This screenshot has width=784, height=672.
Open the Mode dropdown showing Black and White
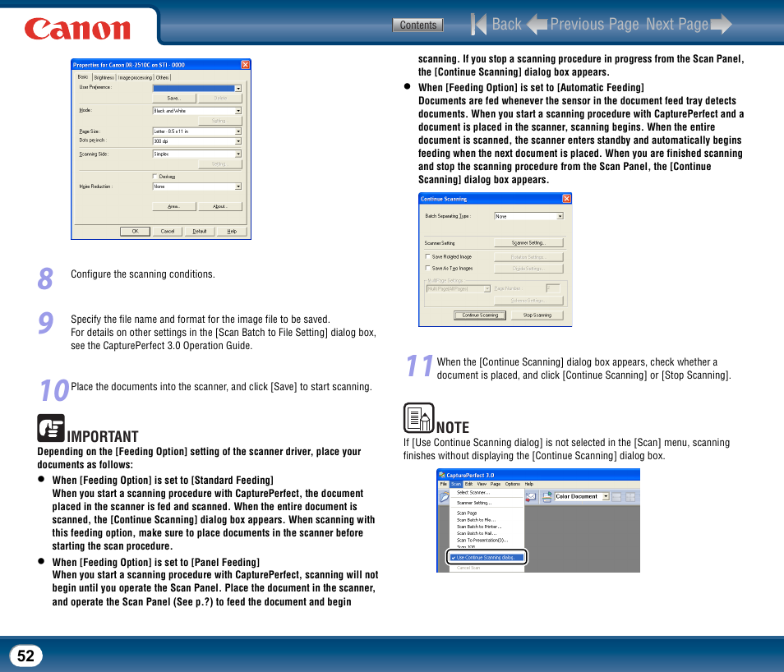coord(197,111)
